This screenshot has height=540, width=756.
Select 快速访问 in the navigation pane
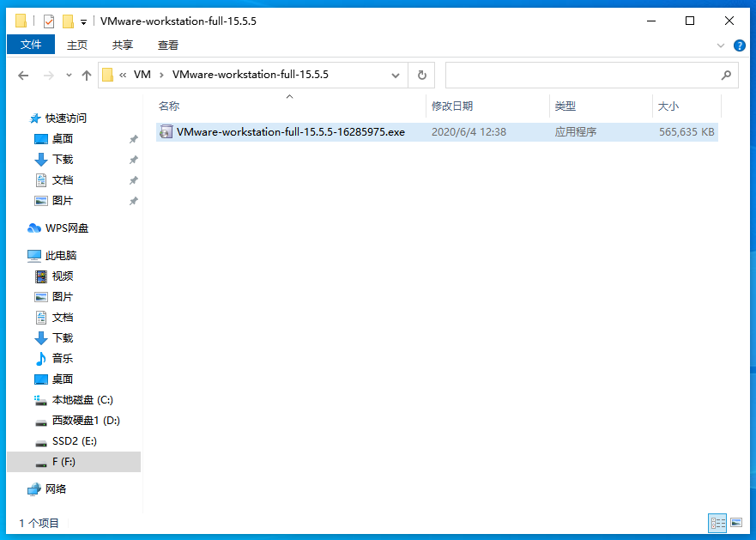pyautogui.click(x=65, y=118)
